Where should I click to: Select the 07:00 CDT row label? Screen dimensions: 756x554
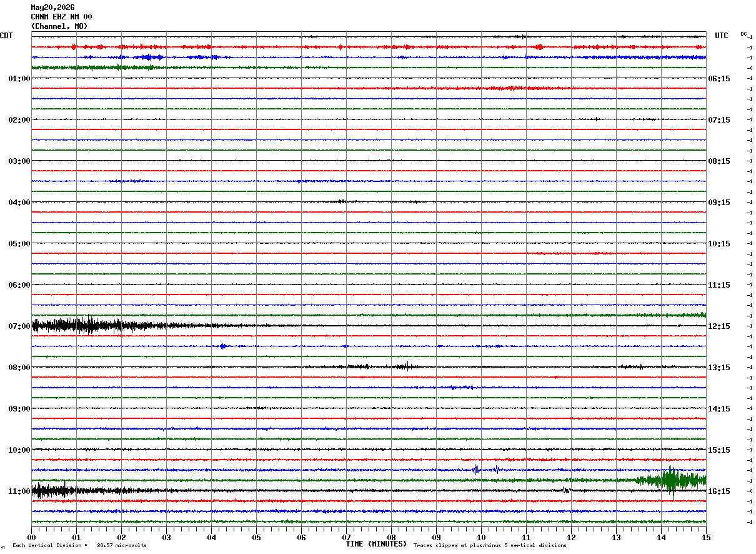coord(19,326)
